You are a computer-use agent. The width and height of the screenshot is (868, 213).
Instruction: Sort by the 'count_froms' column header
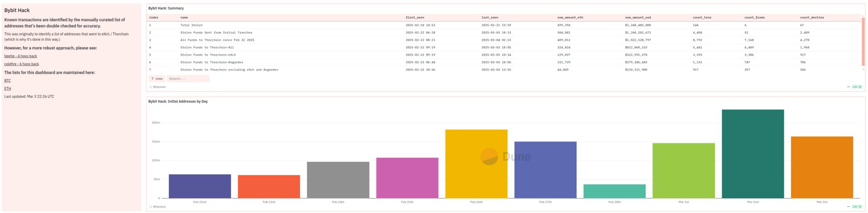755,18
